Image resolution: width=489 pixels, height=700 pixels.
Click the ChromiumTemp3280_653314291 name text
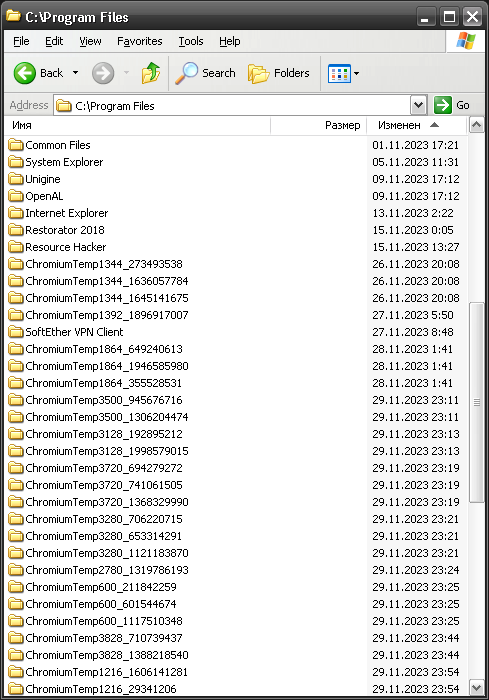point(104,536)
